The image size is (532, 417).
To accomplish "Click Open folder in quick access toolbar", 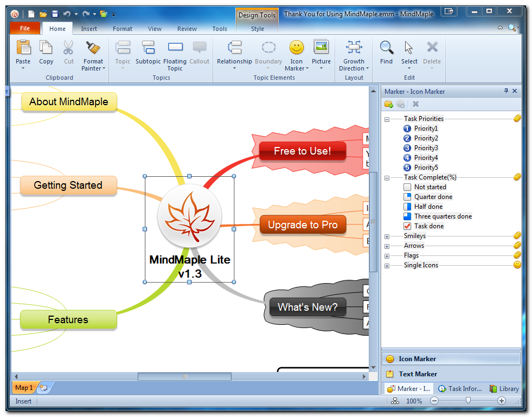I will [x=43, y=14].
